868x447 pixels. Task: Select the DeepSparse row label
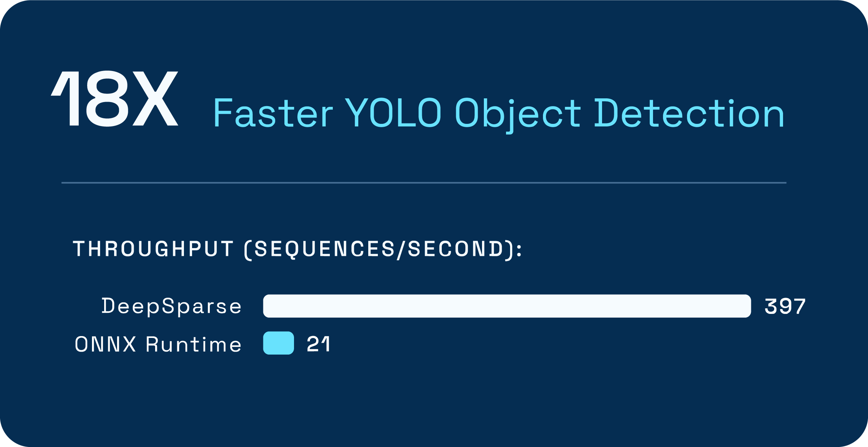(x=171, y=306)
